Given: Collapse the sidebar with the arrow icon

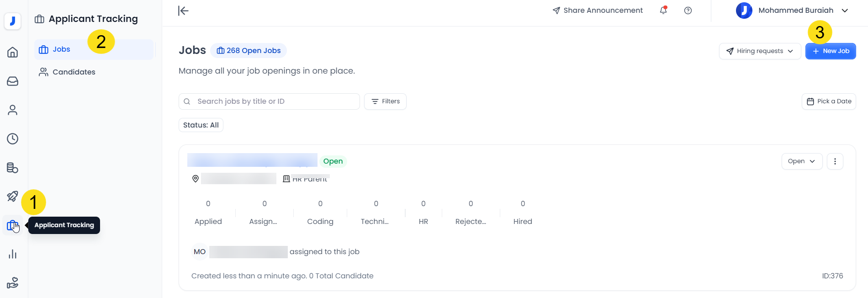Looking at the screenshot, I should pyautogui.click(x=183, y=11).
